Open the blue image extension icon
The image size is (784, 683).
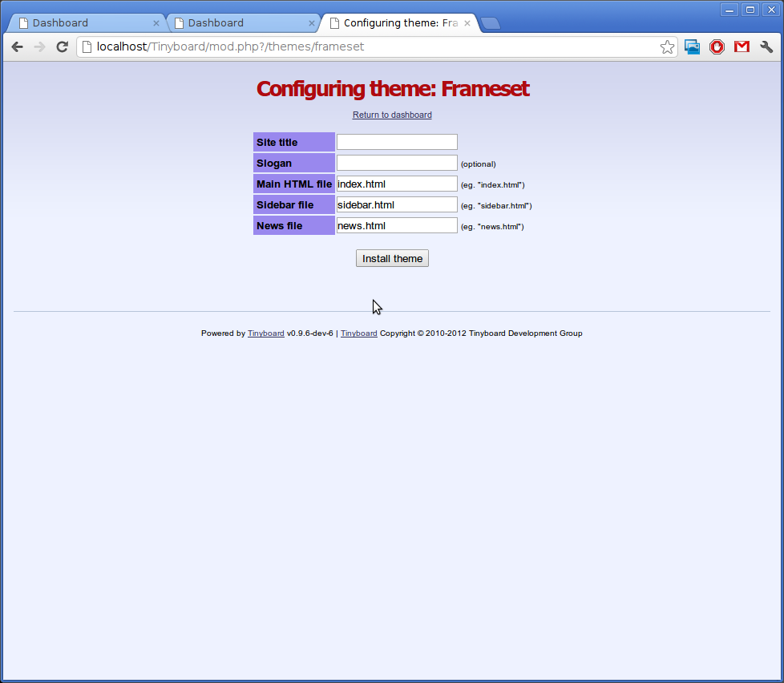(x=693, y=47)
